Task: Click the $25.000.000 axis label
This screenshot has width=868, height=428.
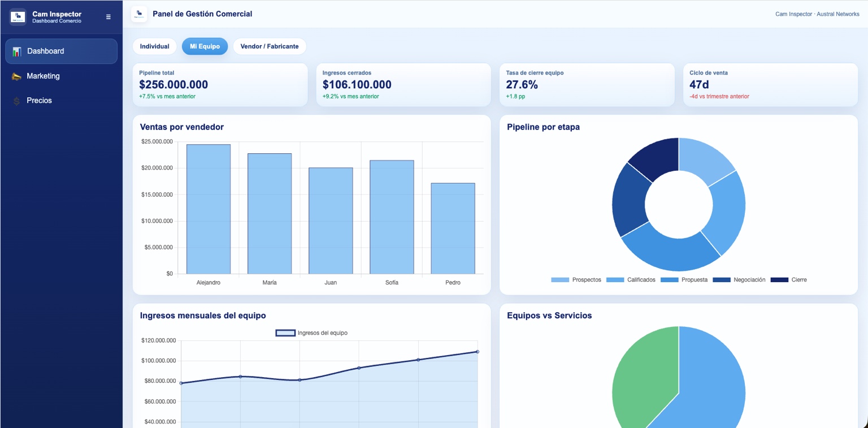Action: point(157,142)
